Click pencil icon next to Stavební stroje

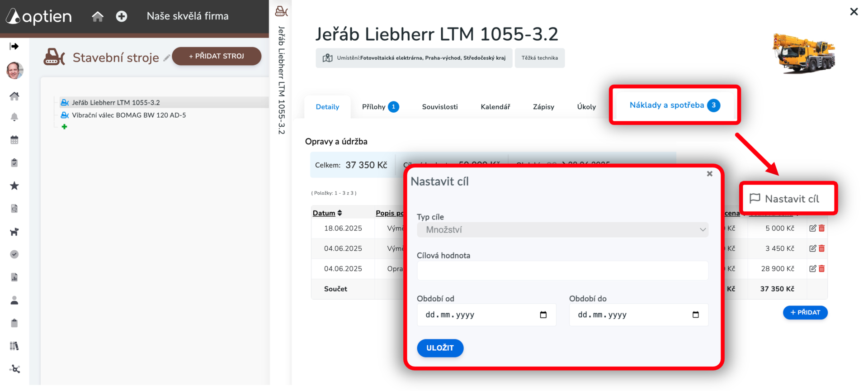pyautogui.click(x=167, y=57)
